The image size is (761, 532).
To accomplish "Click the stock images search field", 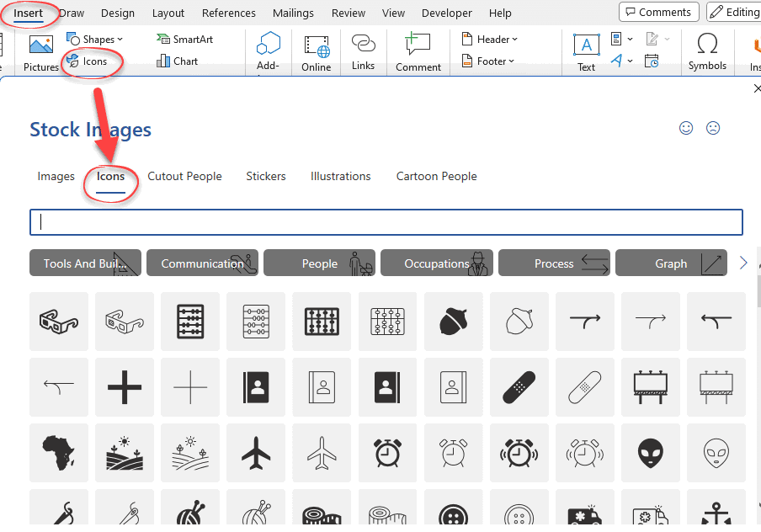I will [386, 222].
